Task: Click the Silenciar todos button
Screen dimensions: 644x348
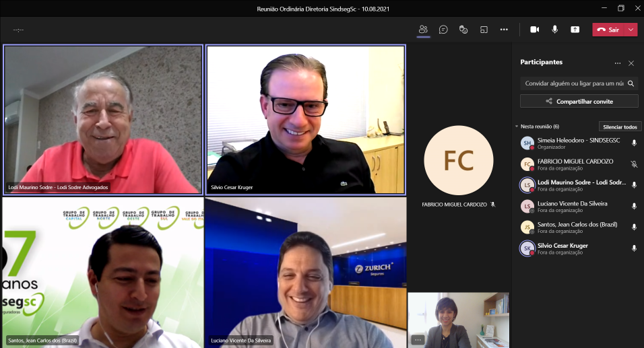Action: [620, 127]
